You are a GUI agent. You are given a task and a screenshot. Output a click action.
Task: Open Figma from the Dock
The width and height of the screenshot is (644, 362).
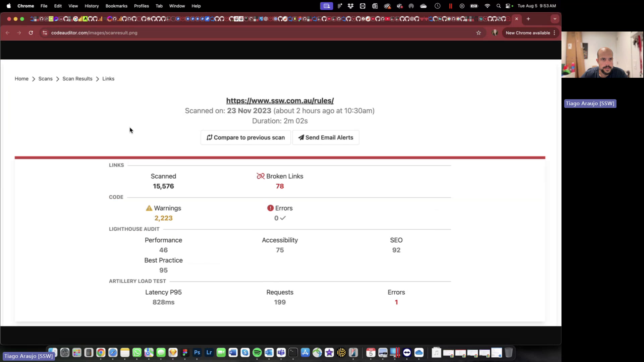185,353
